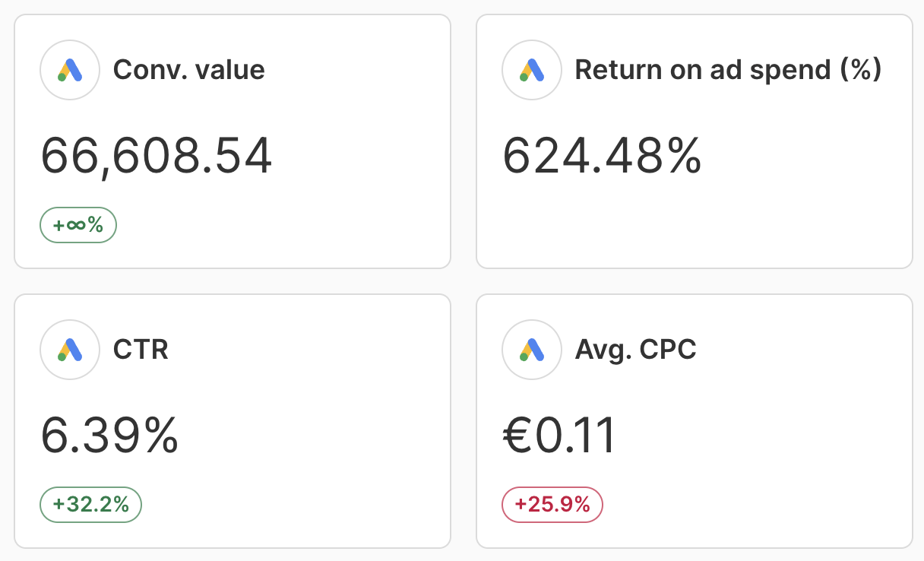Click the green +∞% change badge
This screenshot has height=561, width=924.
tap(78, 225)
